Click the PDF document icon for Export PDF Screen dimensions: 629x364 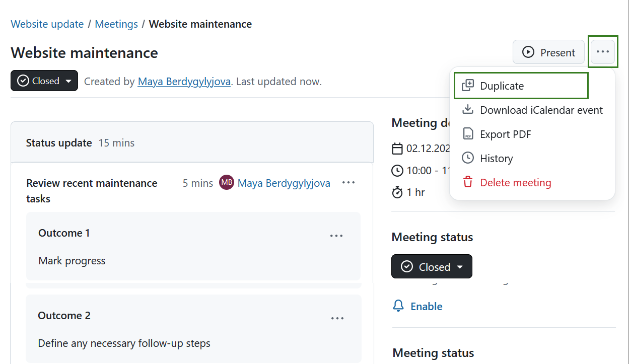(x=468, y=133)
